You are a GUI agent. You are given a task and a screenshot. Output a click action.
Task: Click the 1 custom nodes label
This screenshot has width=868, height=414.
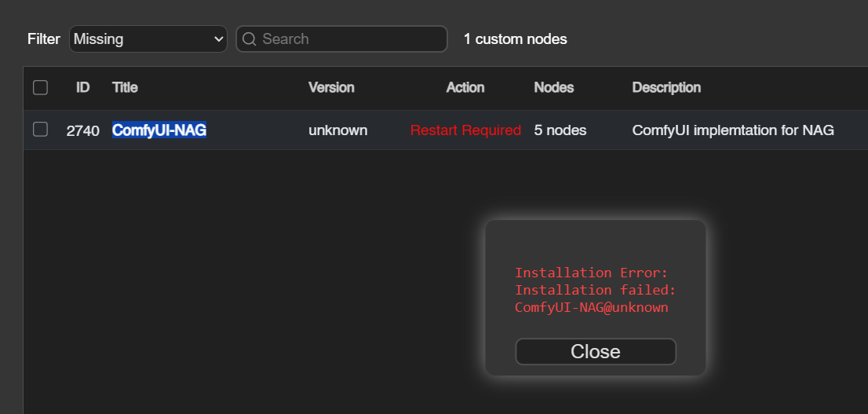click(x=516, y=38)
